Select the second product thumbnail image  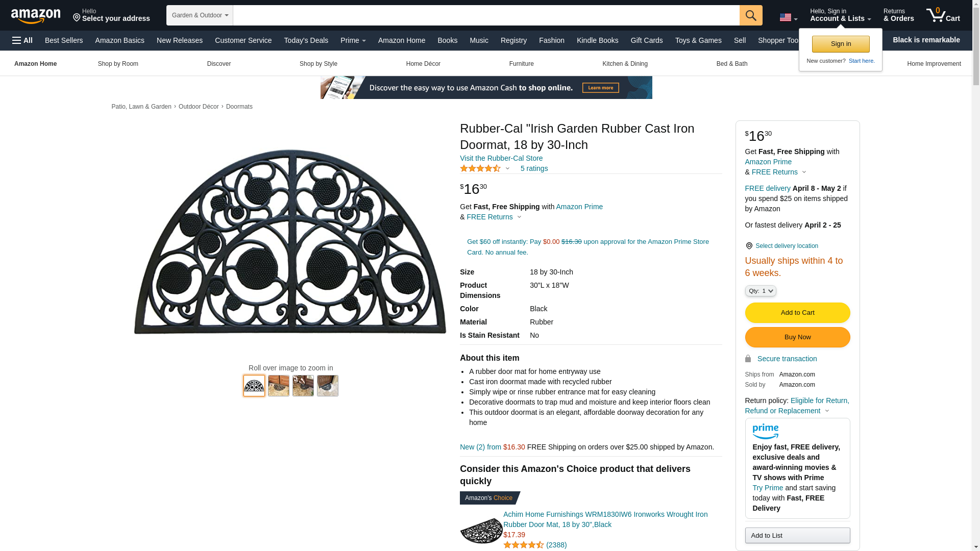pos(279,386)
